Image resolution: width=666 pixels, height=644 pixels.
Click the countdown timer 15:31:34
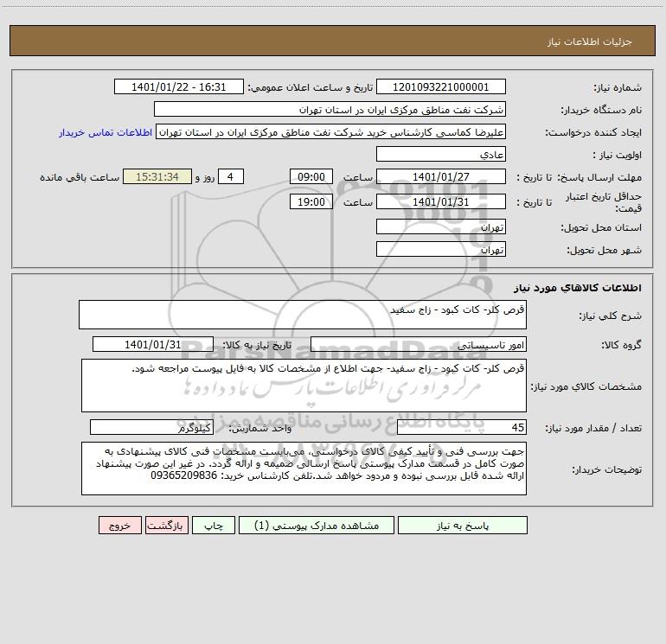coord(157,176)
